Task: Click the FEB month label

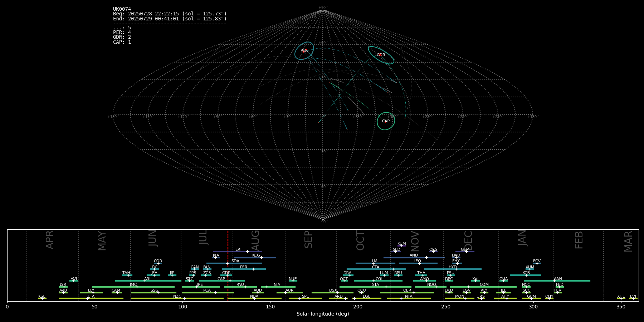Action: 579,240
